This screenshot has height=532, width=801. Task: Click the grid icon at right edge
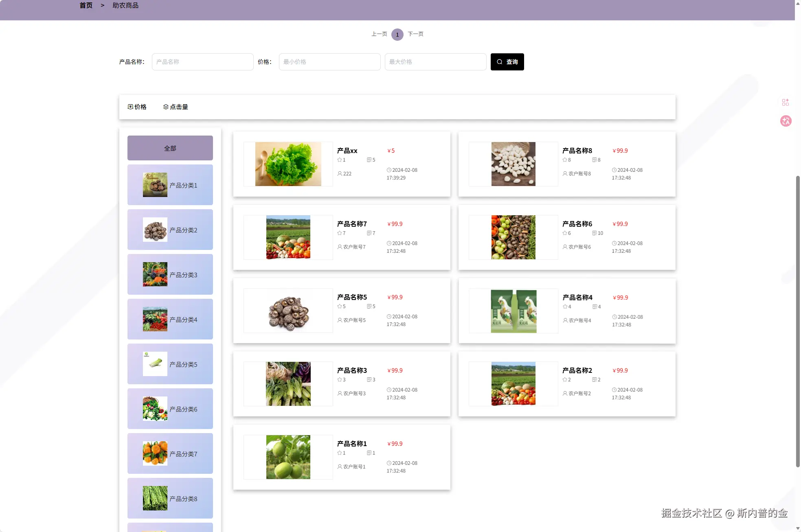[x=785, y=102]
